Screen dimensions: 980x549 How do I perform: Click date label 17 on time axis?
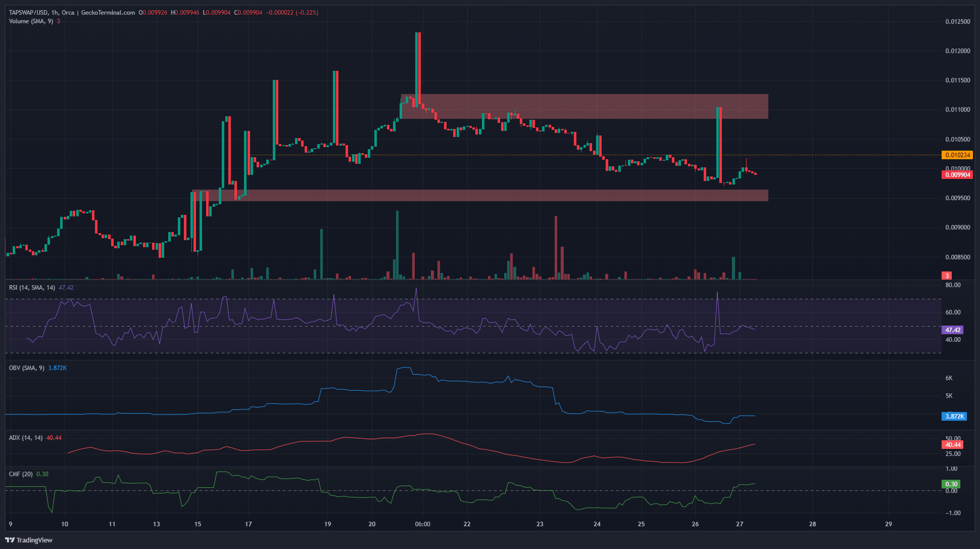pyautogui.click(x=249, y=524)
